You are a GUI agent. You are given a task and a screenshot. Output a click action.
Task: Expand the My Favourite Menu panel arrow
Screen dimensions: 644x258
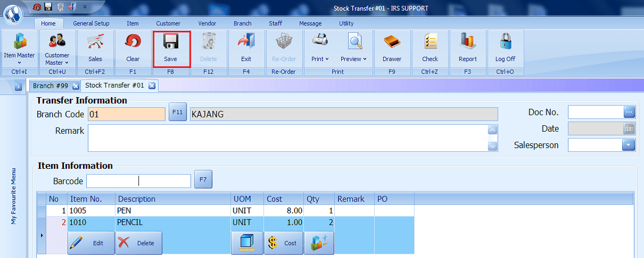[18, 87]
